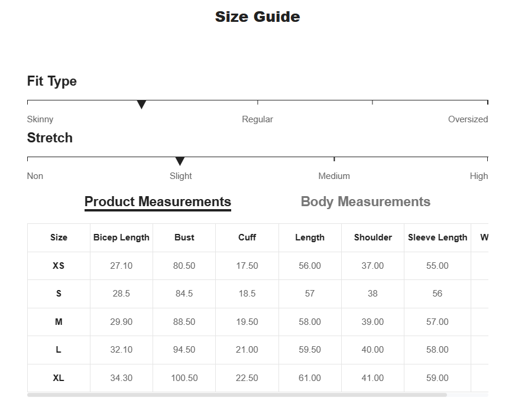Click the Medium stretch label
The image size is (515, 420).
[334, 176]
